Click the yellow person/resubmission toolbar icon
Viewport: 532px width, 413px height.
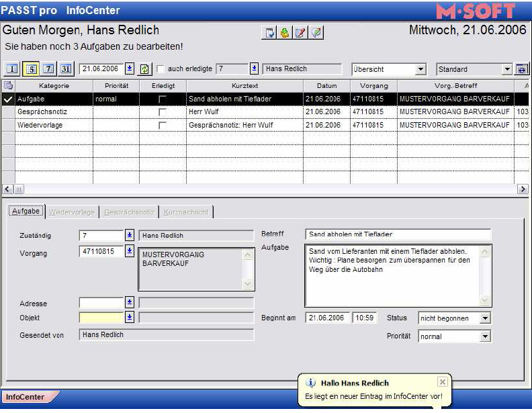click(x=285, y=32)
